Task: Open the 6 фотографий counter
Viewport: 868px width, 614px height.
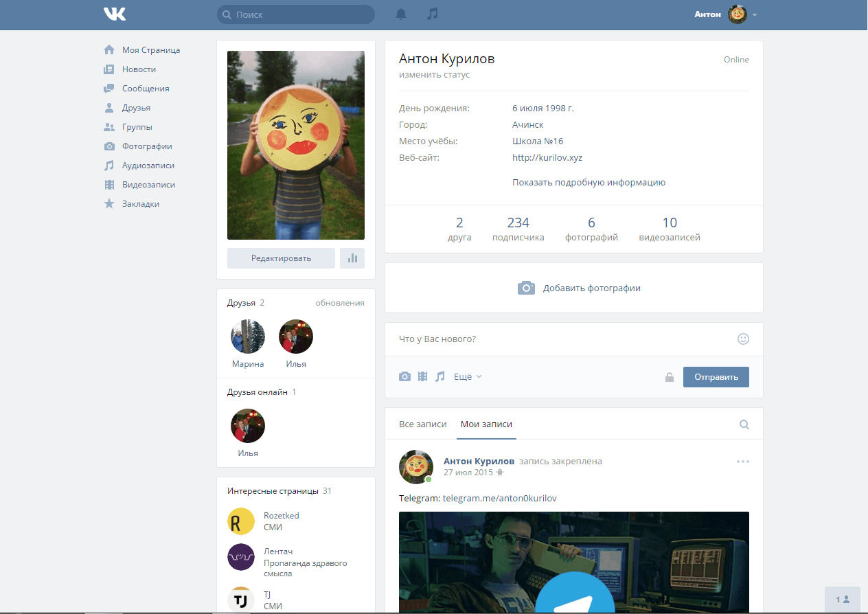Action: [x=591, y=229]
